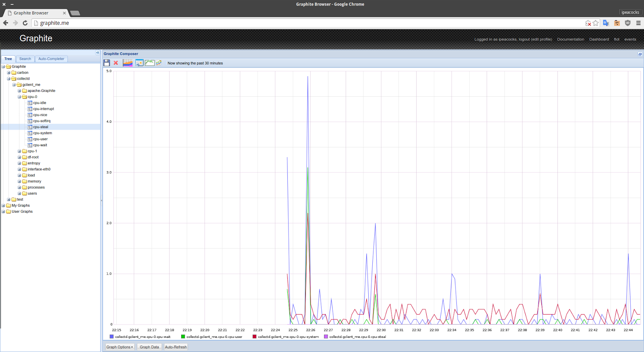
Task: Click the green cpu-user legend swatch
Action: tap(183, 337)
